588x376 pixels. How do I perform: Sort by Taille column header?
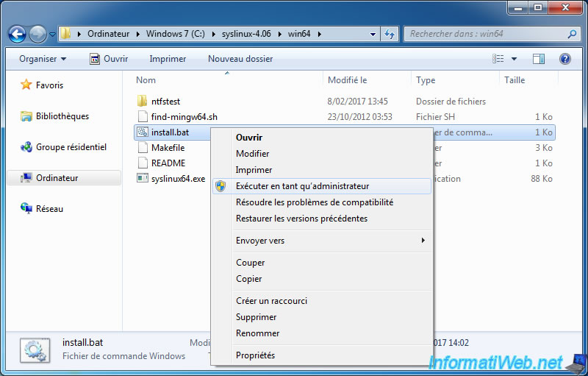coord(514,80)
